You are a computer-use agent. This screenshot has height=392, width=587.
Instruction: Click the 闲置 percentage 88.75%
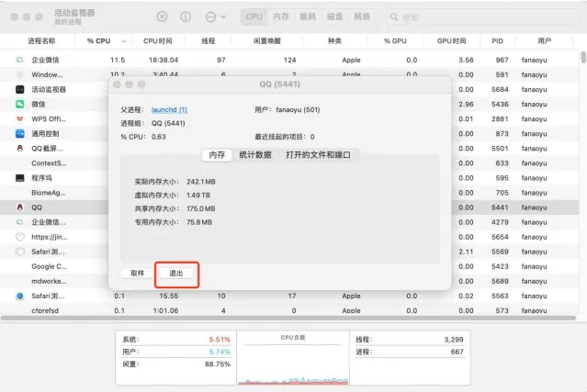point(218,364)
